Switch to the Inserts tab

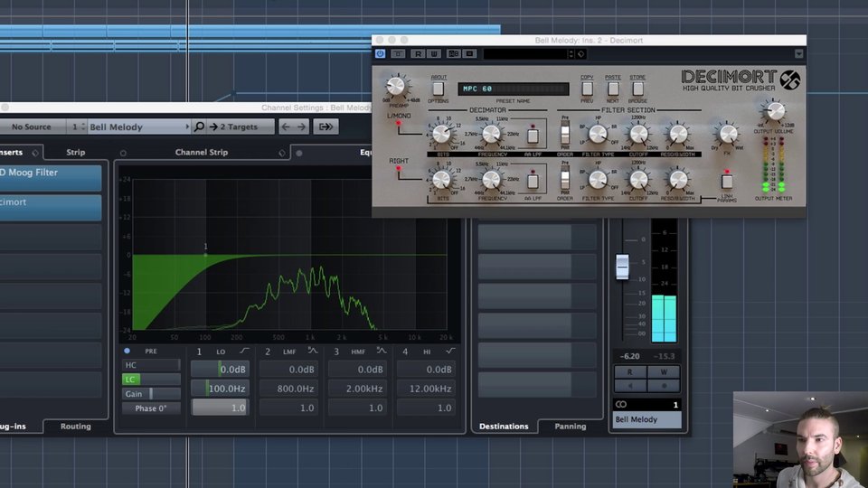11,152
